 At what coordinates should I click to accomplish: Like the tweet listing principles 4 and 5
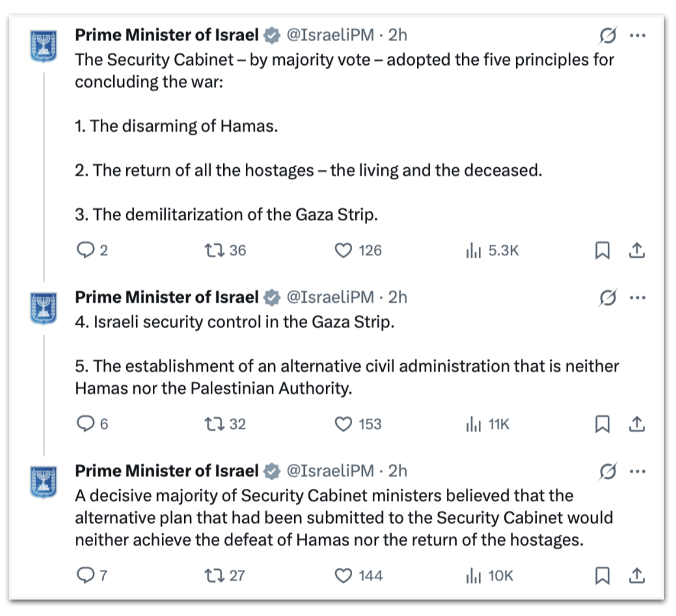point(343,424)
